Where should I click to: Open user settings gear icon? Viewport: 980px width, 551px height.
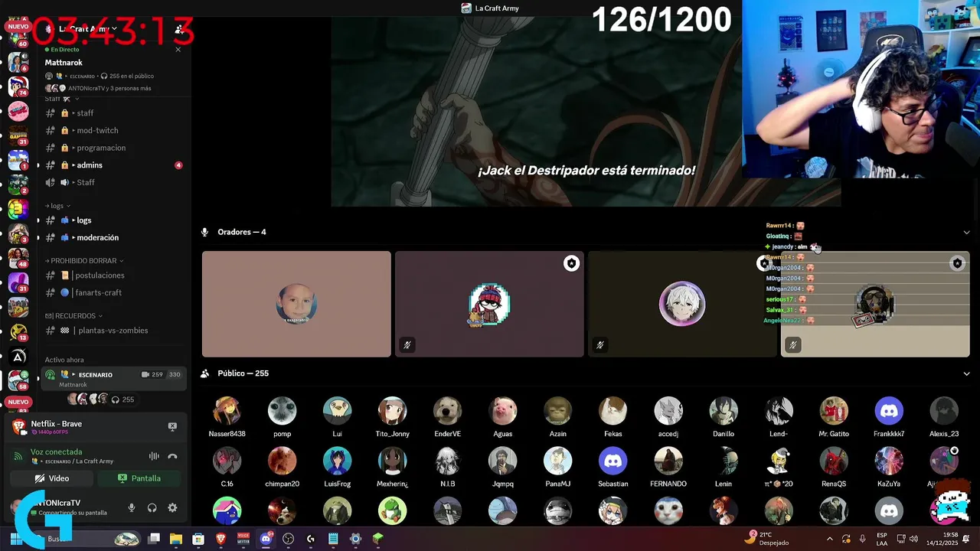pos(172,507)
